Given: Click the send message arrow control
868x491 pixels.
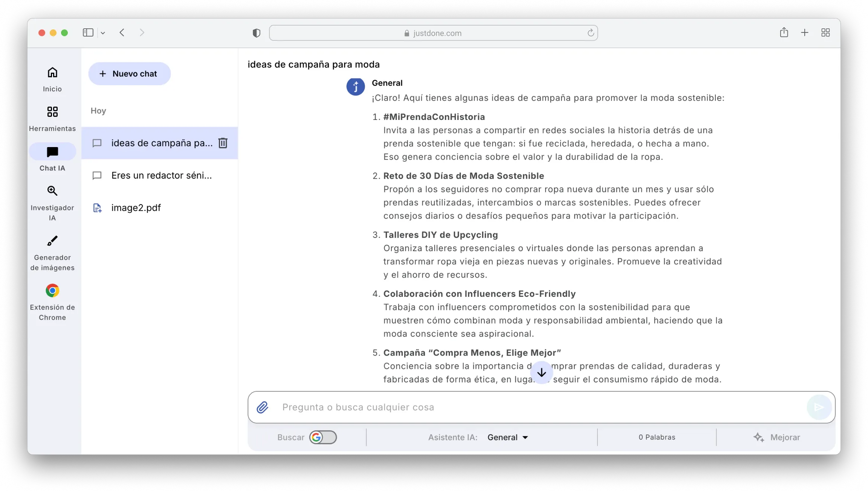Looking at the screenshot, I should (x=819, y=407).
